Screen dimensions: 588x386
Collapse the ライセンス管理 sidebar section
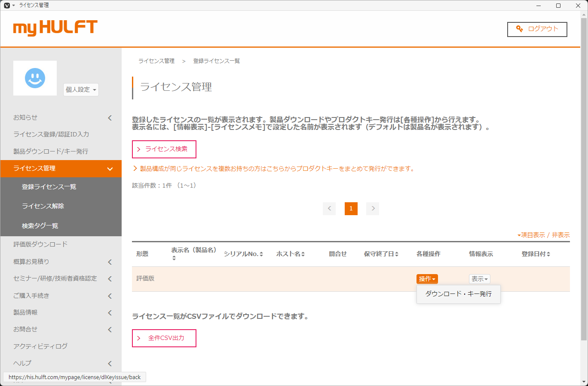61,168
